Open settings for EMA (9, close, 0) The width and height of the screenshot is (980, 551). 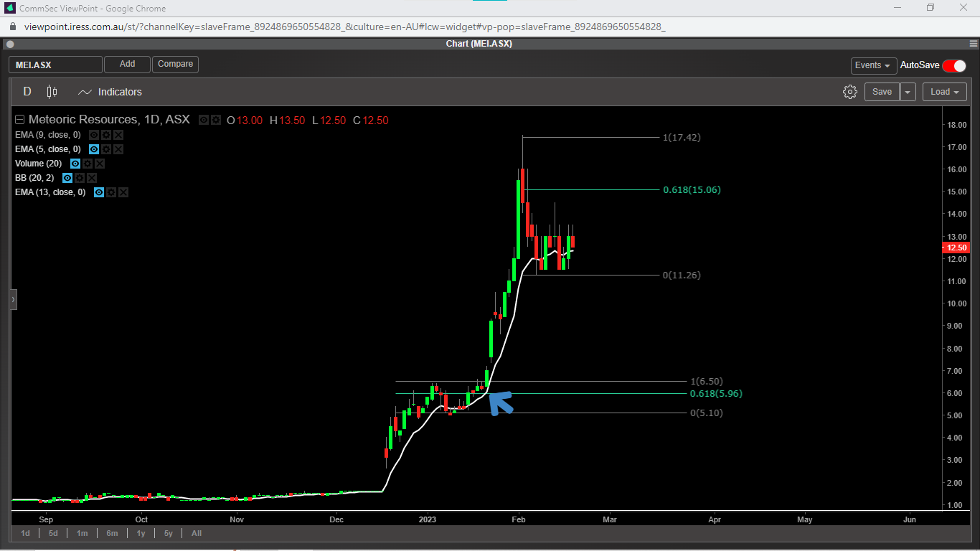coord(106,135)
